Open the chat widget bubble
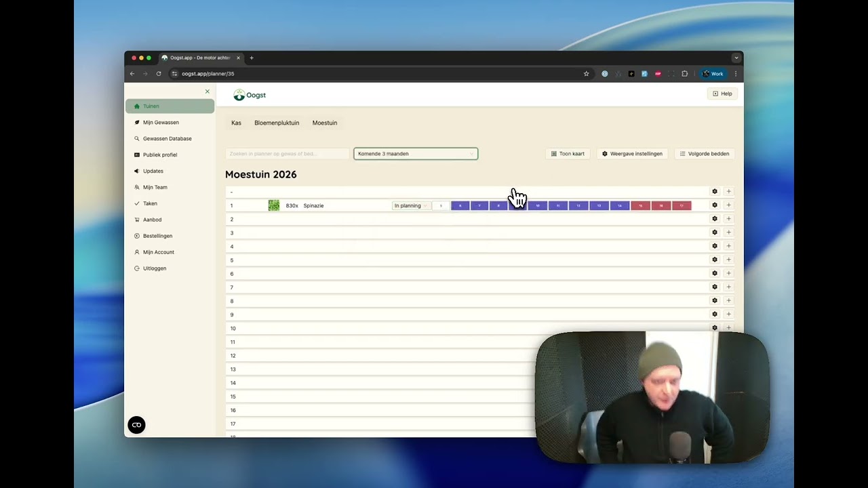Image resolution: width=868 pixels, height=488 pixels. point(136,425)
